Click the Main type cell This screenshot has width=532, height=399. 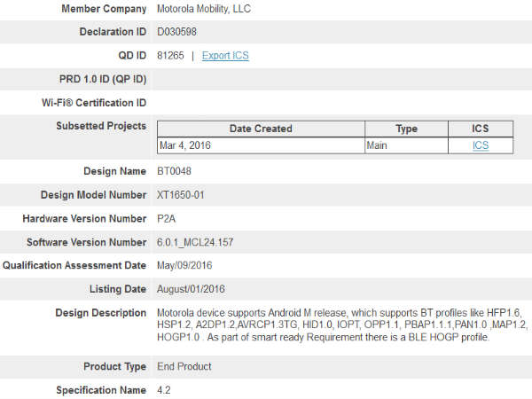pos(378,145)
